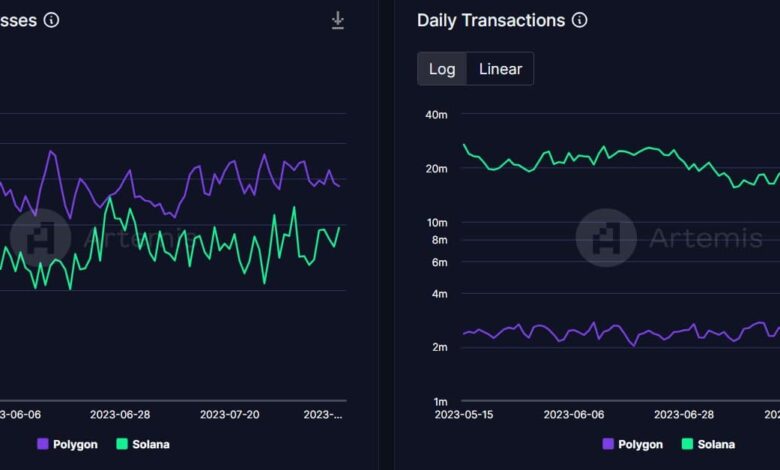
Task: Click purple Polygon legend square in Daily Transactions
Action: click(x=608, y=444)
